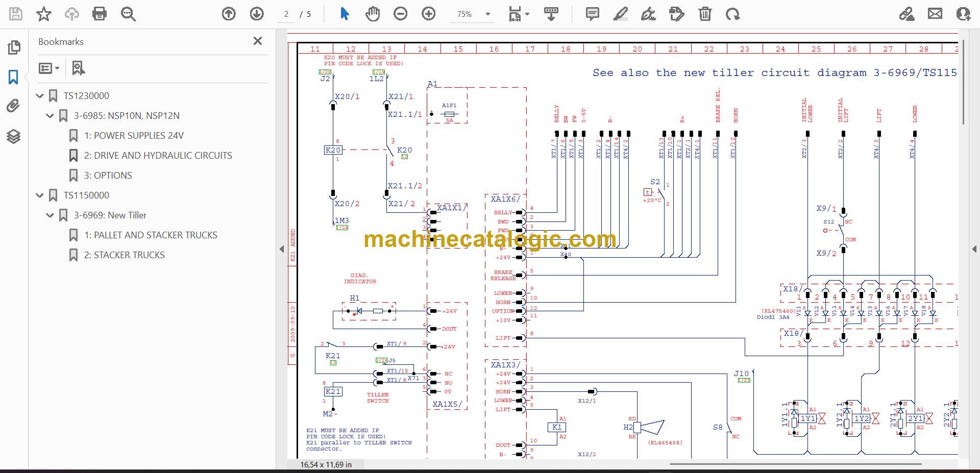Open the layers panel

click(14, 136)
